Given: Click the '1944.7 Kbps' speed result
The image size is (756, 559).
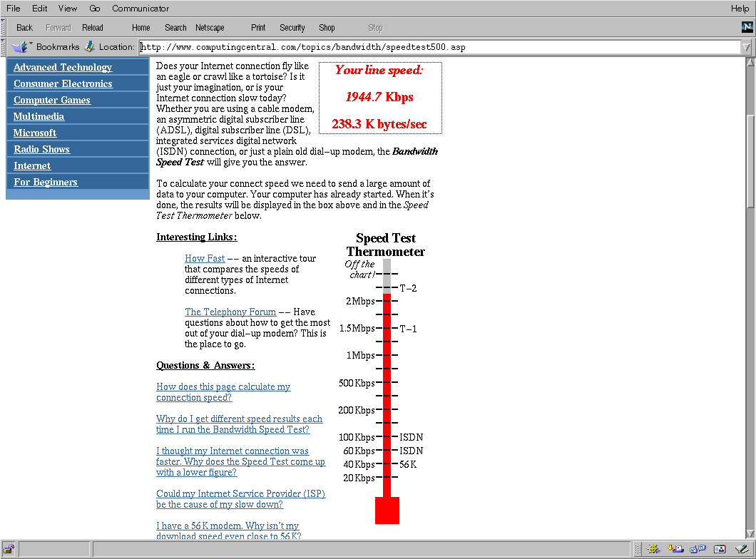Looking at the screenshot, I should 379,97.
